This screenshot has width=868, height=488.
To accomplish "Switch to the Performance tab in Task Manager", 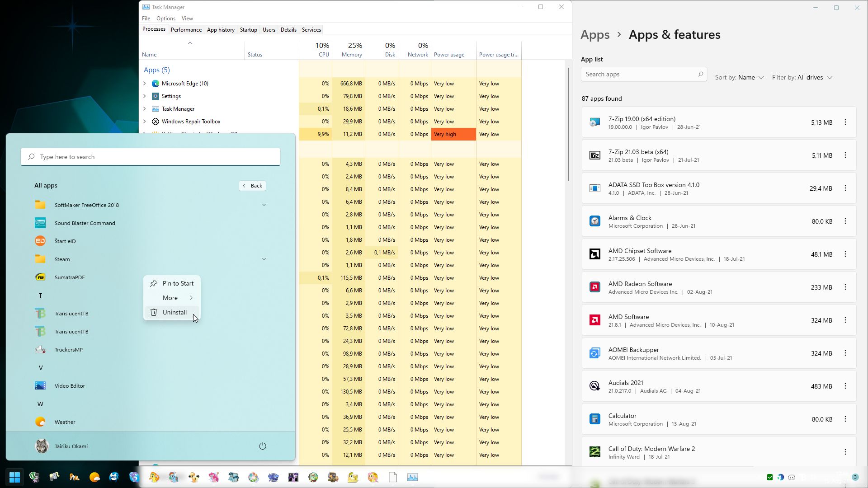I will click(x=186, y=29).
